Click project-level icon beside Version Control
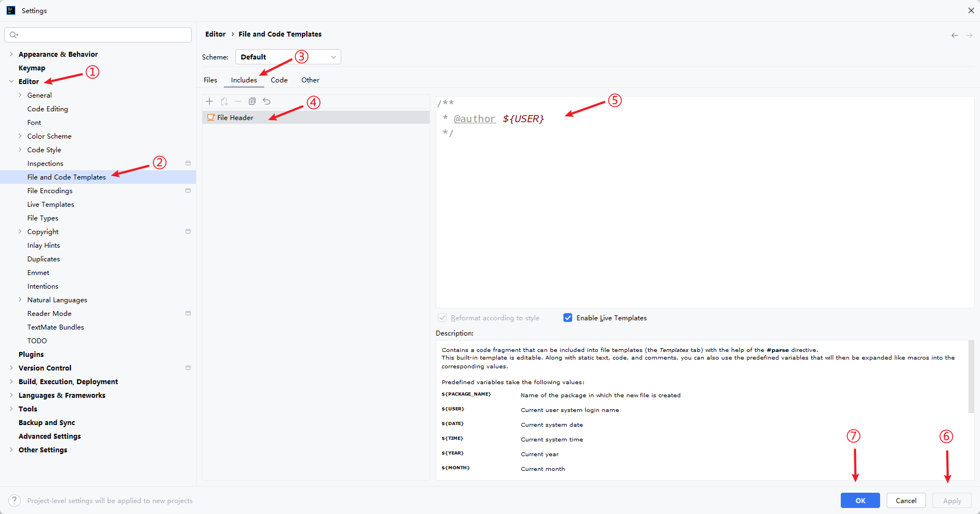 pyautogui.click(x=188, y=368)
